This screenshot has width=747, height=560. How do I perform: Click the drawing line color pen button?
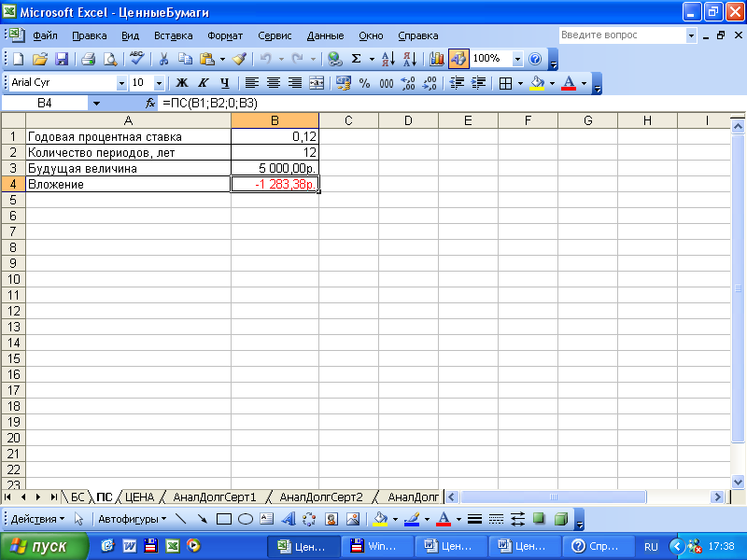click(412, 519)
